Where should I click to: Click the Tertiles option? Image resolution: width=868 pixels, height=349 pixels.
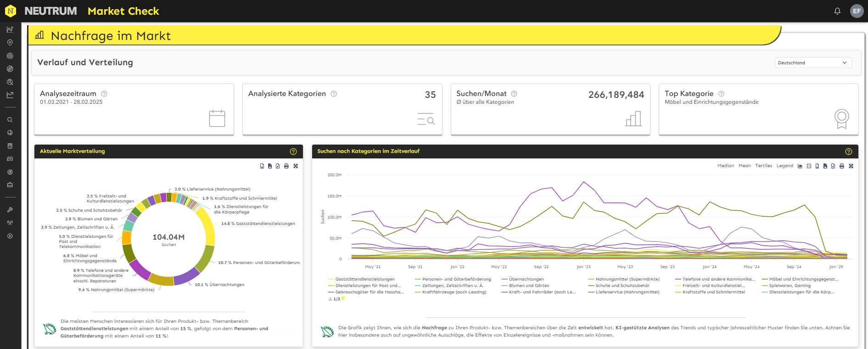tap(763, 166)
